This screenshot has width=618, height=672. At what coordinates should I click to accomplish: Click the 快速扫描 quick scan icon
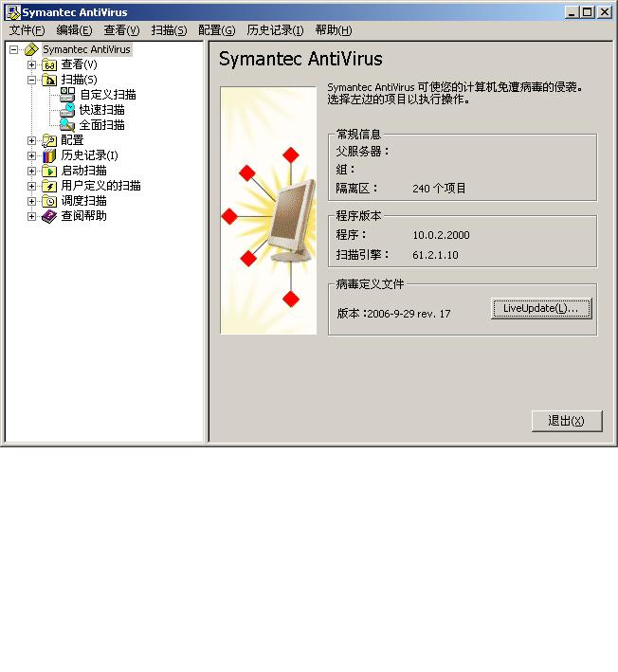(67, 110)
